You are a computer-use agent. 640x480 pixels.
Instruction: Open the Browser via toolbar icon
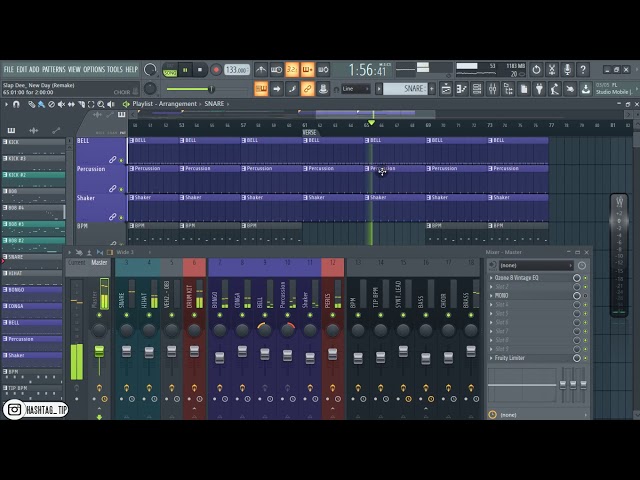(x=508, y=89)
